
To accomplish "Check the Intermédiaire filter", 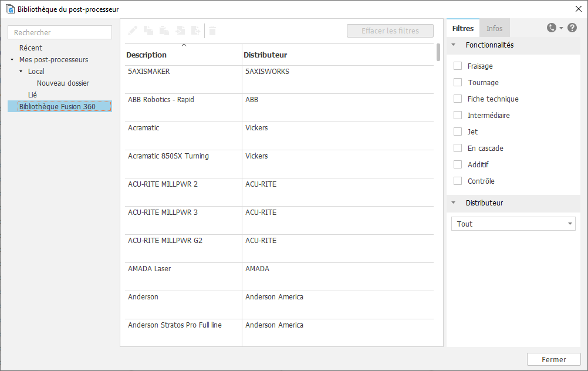I will [458, 115].
